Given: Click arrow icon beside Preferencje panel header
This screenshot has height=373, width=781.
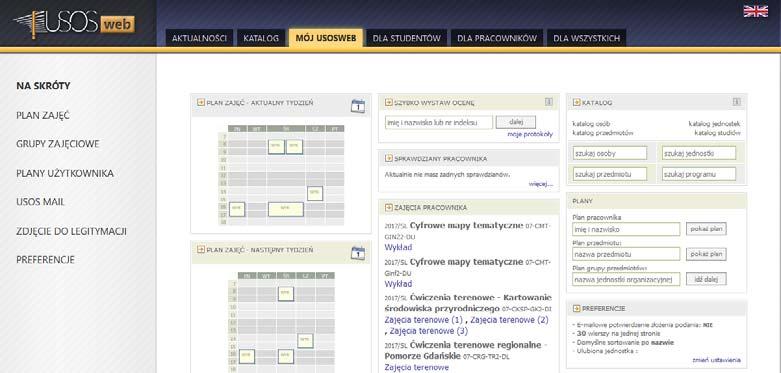Looking at the screenshot, I should (x=577, y=308).
